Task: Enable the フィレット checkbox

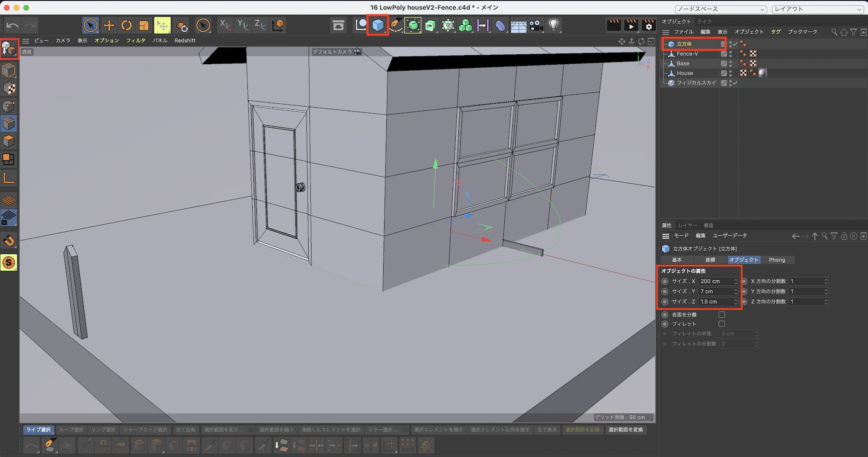Action: (722, 324)
